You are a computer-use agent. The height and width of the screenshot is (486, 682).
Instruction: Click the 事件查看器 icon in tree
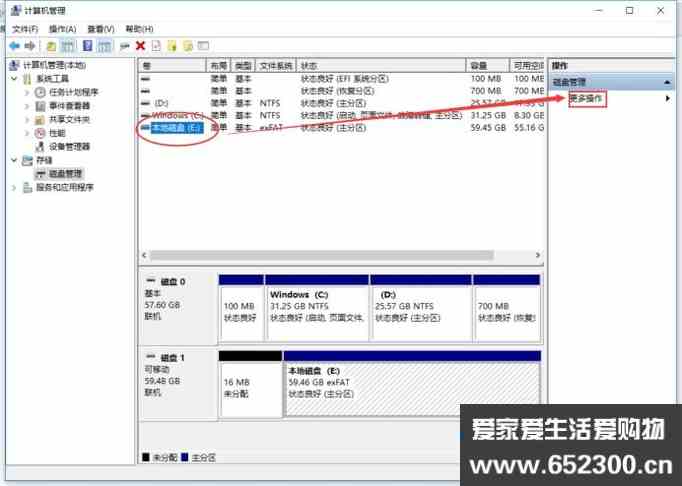tap(40, 106)
